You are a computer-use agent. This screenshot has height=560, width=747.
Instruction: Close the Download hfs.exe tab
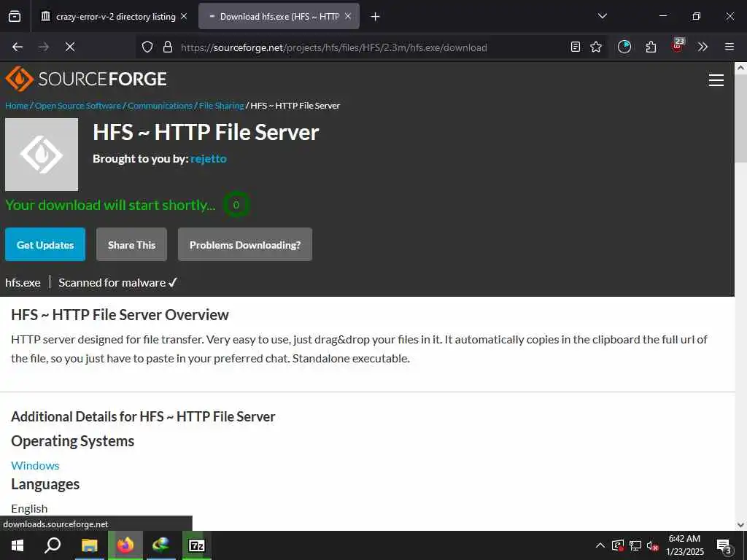click(x=348, y=17)
